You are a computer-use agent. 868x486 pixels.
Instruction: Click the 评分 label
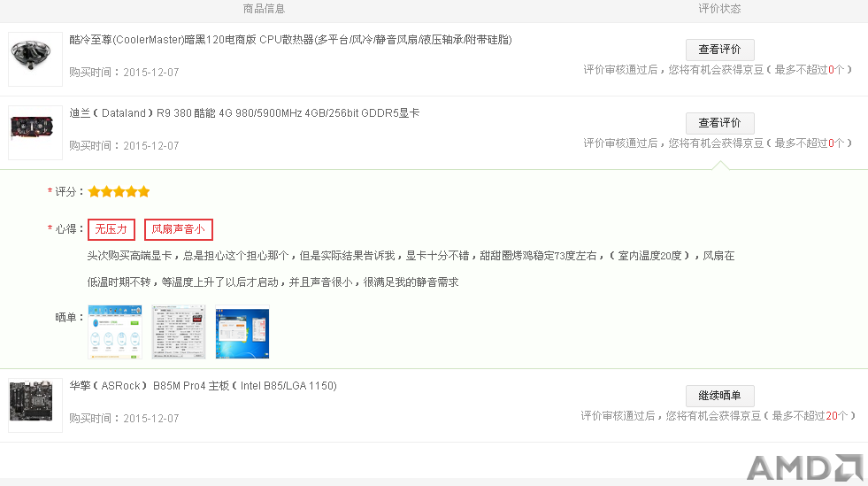point(65,192)
